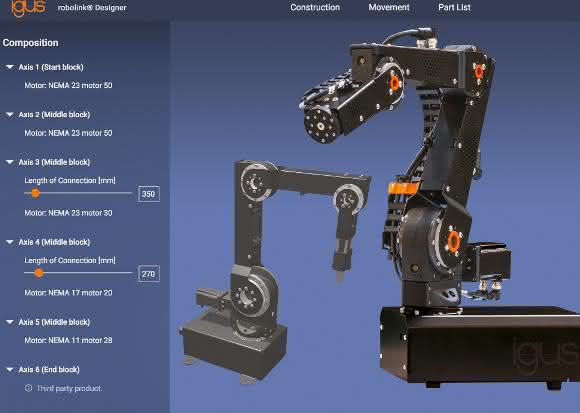Collapse Axis 6 (End block) section
The width and height of the screenshot is (580, 413).
10,370
